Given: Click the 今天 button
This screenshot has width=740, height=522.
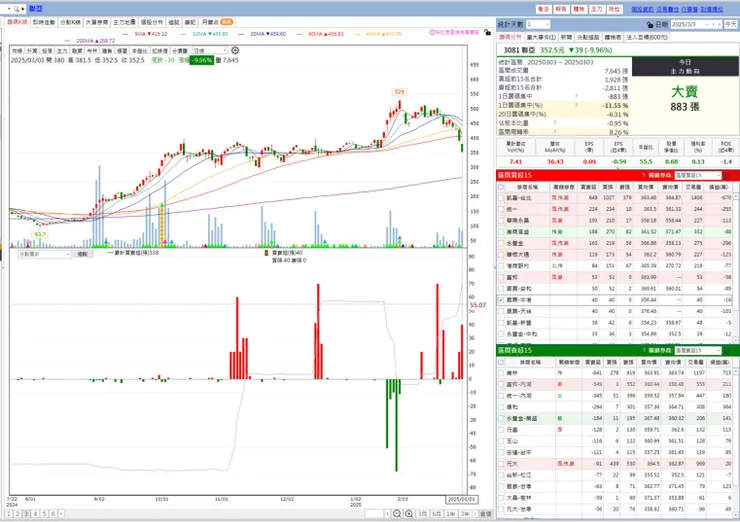Looking at the screenshot, I should [x=731, y=24].
